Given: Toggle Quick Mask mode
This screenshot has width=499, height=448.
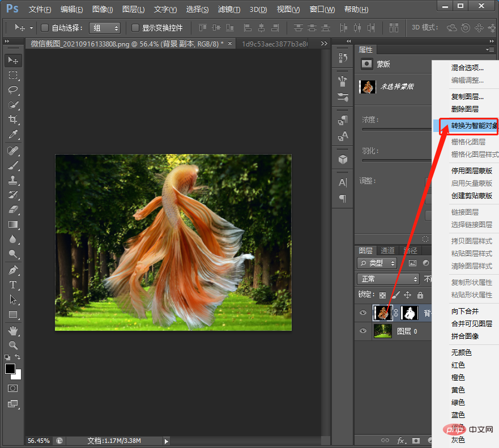Looking at the screenshot, I should pos(13,388).
